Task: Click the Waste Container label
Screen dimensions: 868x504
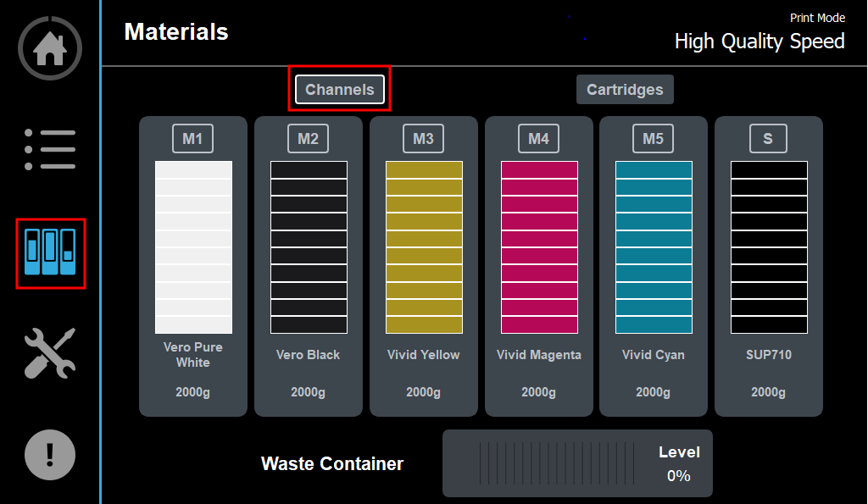Action: click(x=332, y=463)
